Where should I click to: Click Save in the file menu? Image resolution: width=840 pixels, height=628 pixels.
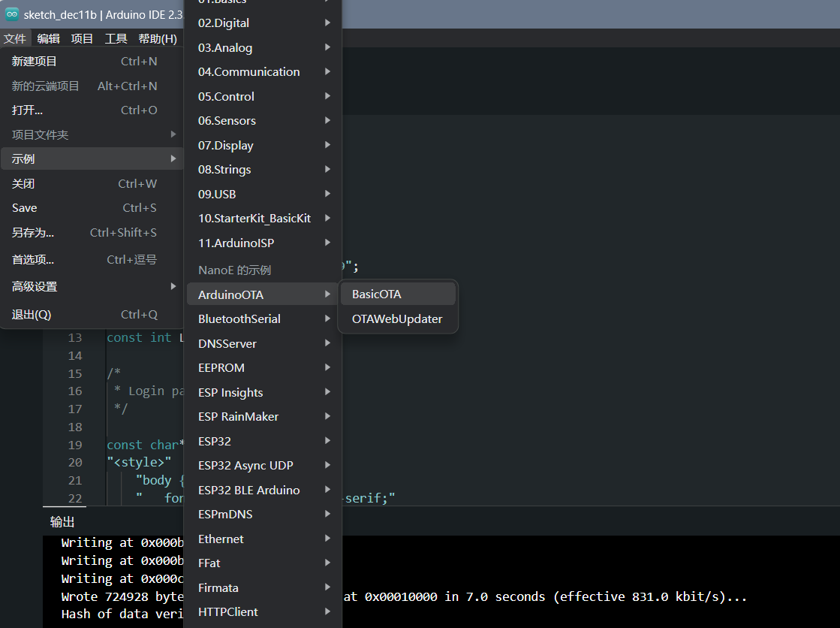[x=92, y=207]
